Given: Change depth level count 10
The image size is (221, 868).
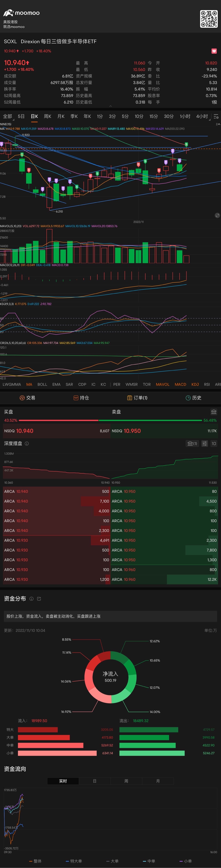Looking at the screenshot, I should [214, 444].
